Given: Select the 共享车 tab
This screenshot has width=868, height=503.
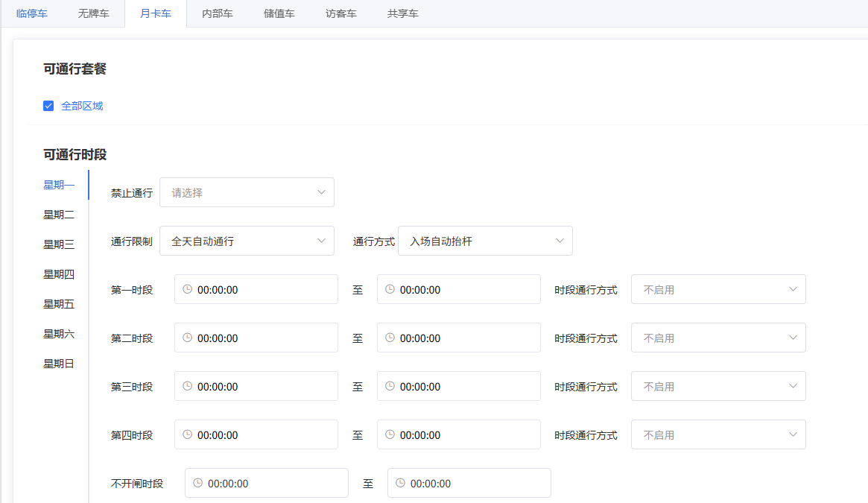Looking at the screenshot, I should pos(403,13).
